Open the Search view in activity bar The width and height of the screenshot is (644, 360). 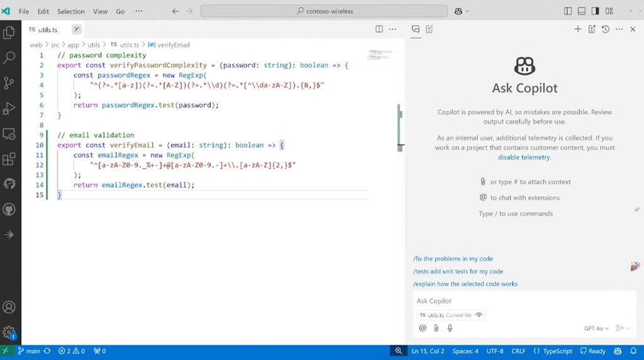click(9, 58)
